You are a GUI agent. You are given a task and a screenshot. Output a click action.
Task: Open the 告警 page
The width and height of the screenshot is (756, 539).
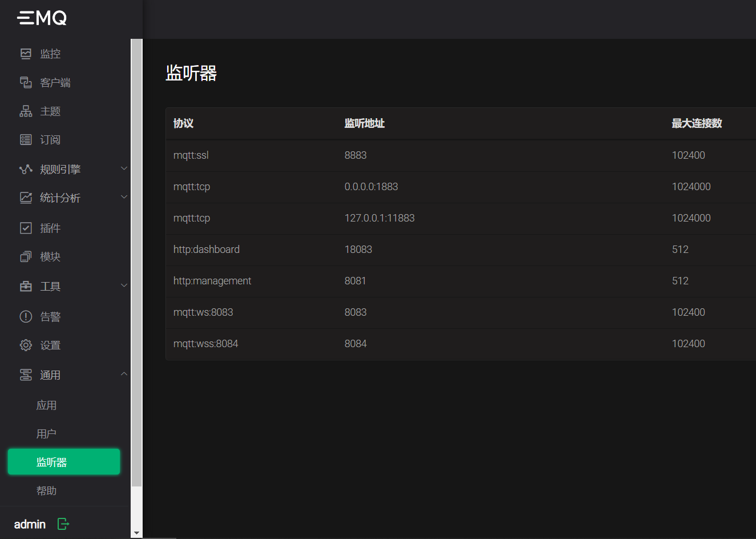[50, 316]
